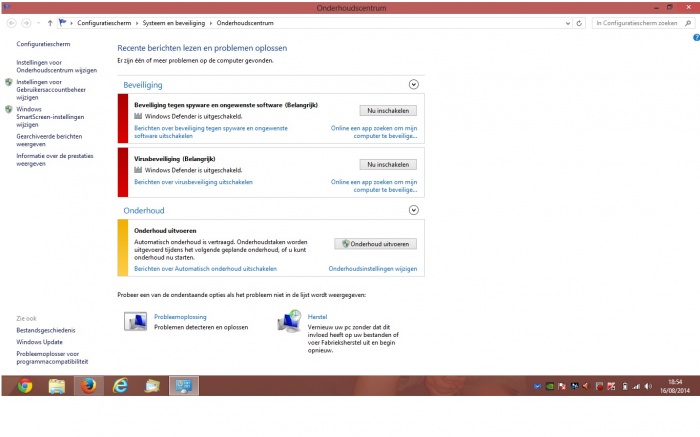Click the Herstel recovery computer icon
The image size is (700, 437).
coord(289,321)
